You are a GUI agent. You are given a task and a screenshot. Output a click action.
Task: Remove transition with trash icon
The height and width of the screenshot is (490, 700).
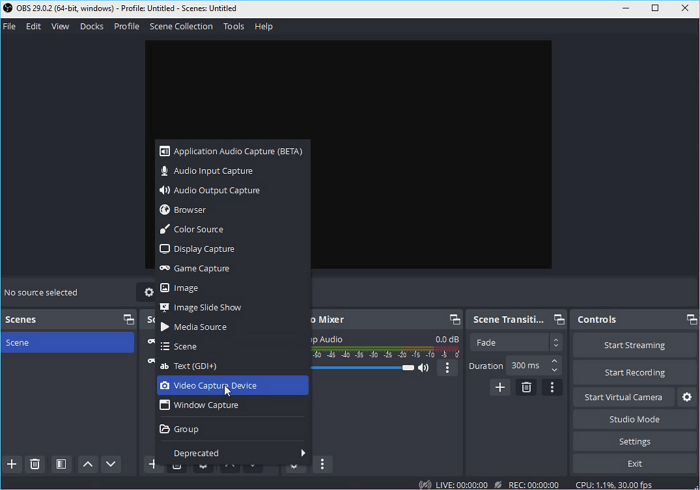pos(526,387)
